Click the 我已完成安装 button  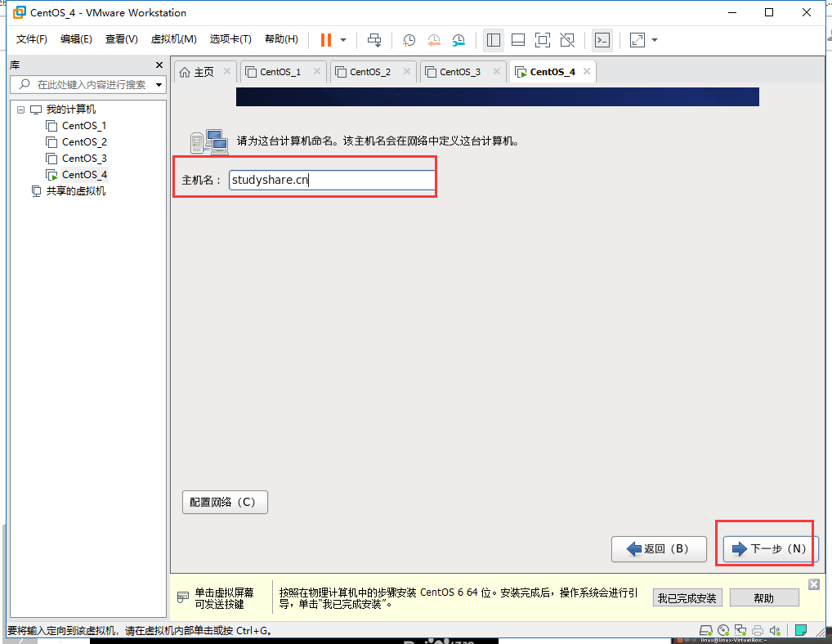(x=687, y=598)
